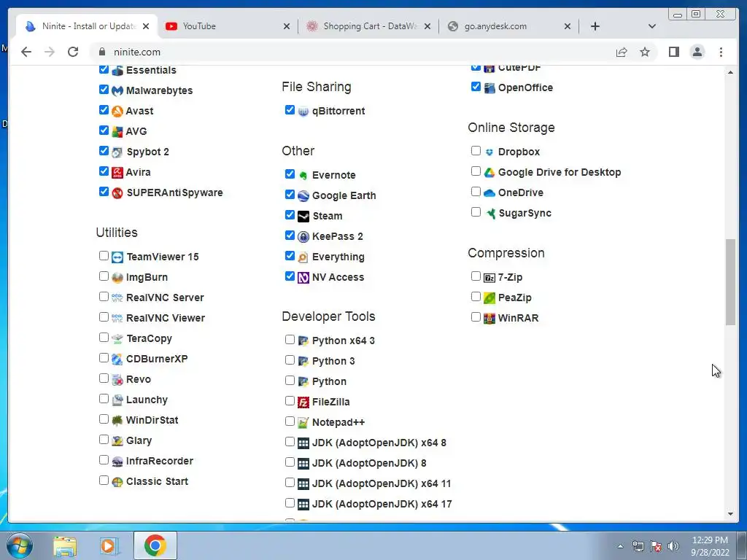Show hidden system tray icons arrow
747x560 pixels.
point(620,546)
